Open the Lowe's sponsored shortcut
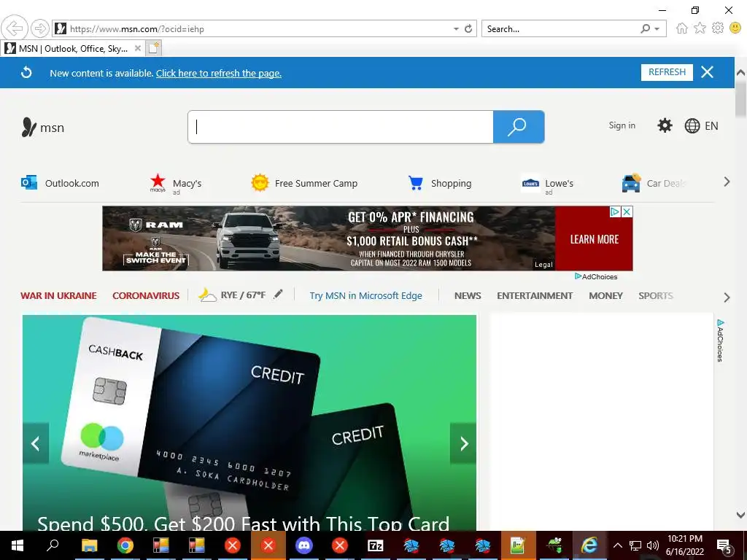The width and height of the screenshot is (747, 560). pyautogui.click(x=547, y=184)
